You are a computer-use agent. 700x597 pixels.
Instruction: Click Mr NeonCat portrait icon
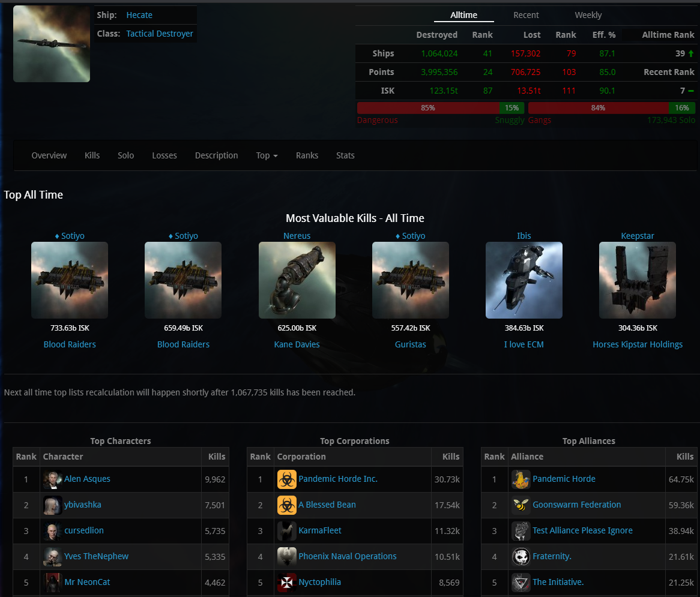pyautogui.click(x=53, y=583)
